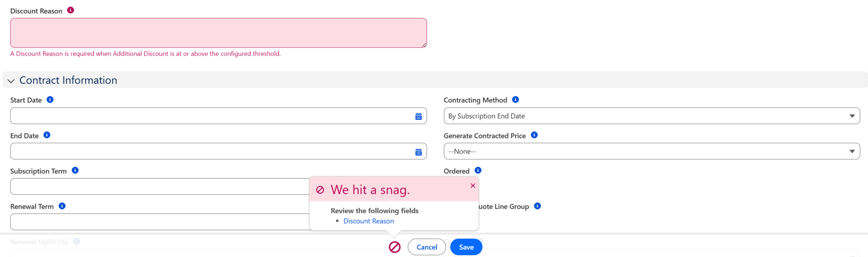The width and height of the screenshot is (868, 257).
Task: Collapse the Contract Information section
Action: [x=11, y=80]
